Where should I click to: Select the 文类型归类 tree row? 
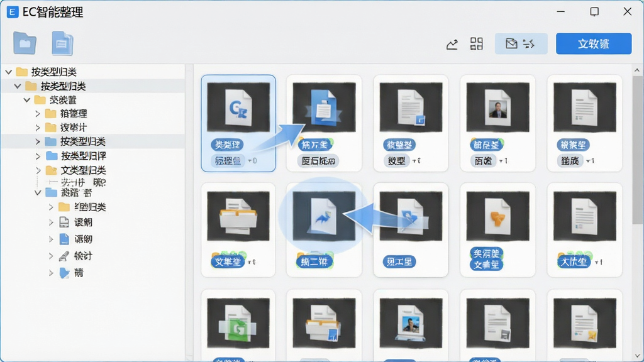pyautogui.click(x=93, y=170)
